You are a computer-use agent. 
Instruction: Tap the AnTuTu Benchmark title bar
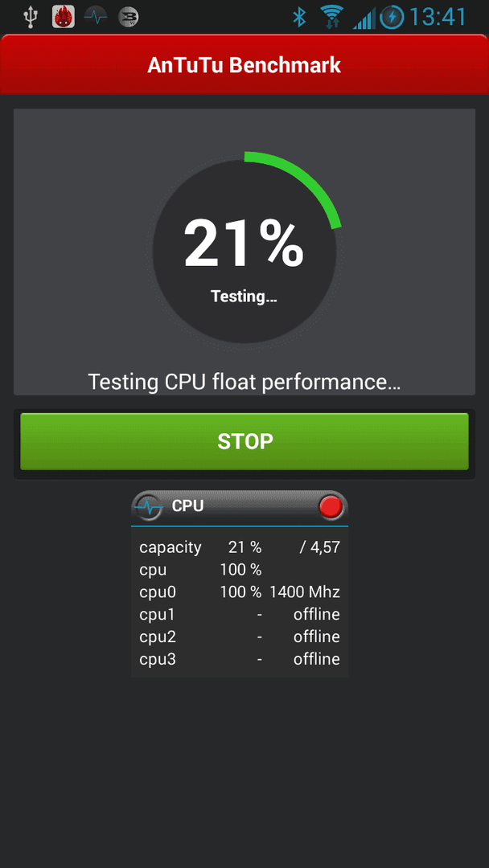click(244, 65)
